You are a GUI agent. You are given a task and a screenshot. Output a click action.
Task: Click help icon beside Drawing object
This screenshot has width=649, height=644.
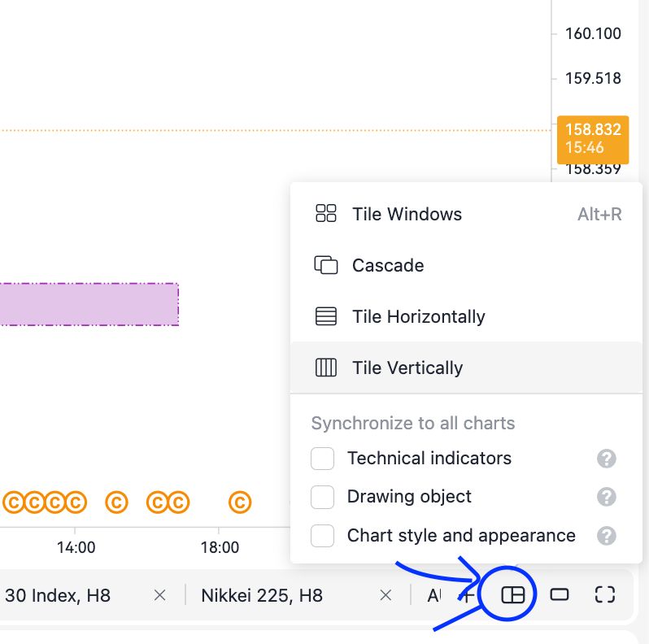tap(607, 497)
